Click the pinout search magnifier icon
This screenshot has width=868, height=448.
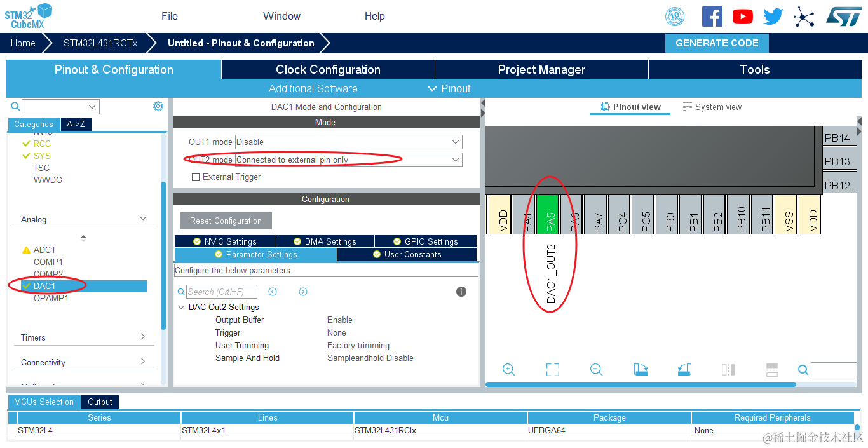pos(803,370)
